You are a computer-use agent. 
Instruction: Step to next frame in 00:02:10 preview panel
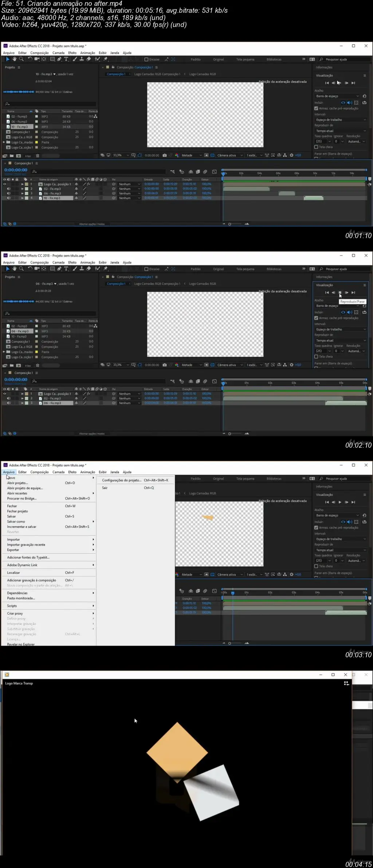(x=346, y=292)
